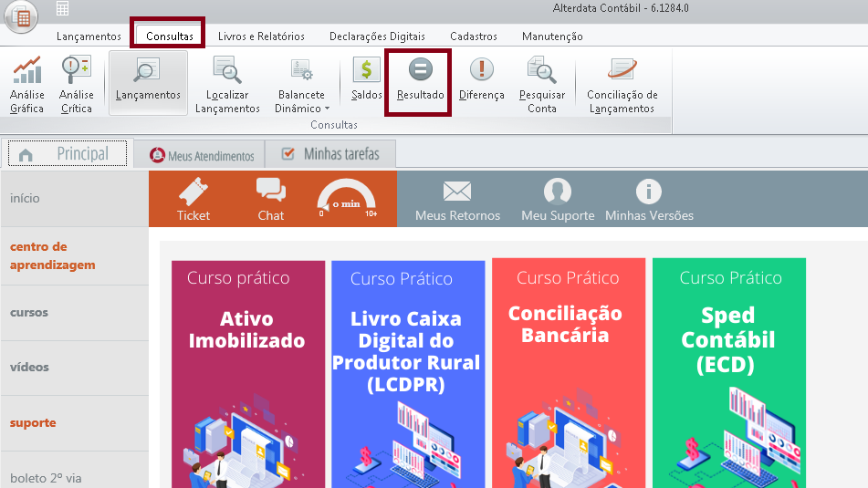The image size is (868, 488).
Task: Click the 0 min wait time gauge
Action: [347, 199]
